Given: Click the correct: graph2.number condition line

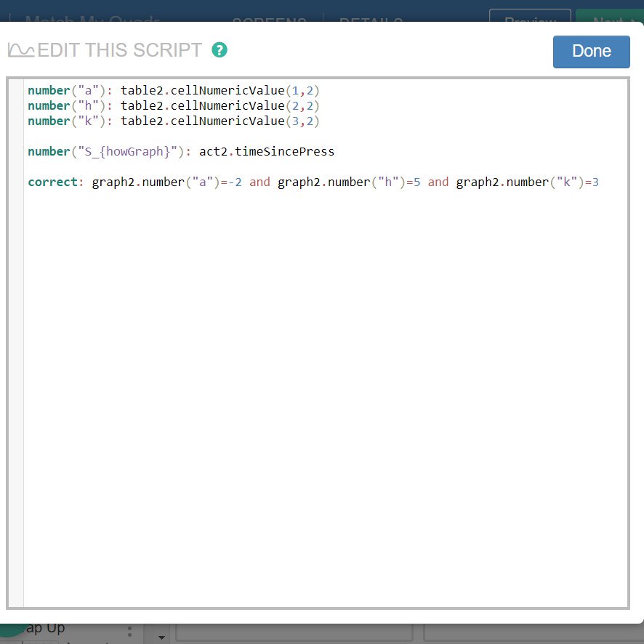Looking at the screenshot, I should 313,182.
